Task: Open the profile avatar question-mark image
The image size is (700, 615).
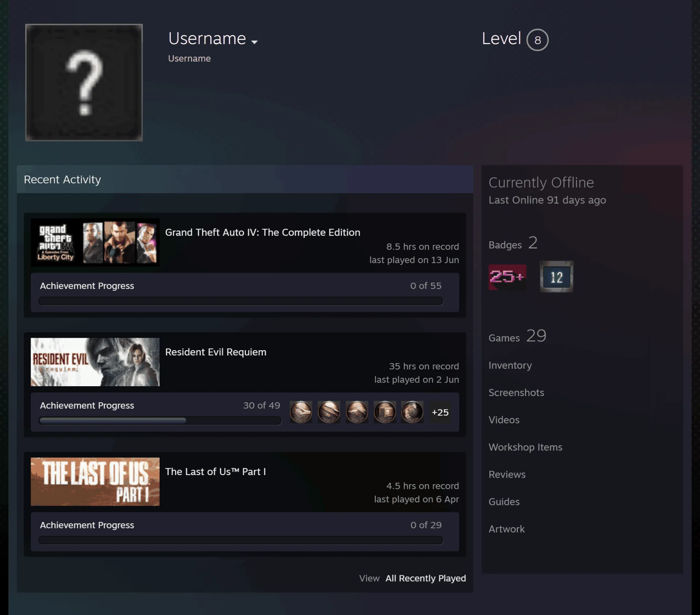Action: [84, 82]
